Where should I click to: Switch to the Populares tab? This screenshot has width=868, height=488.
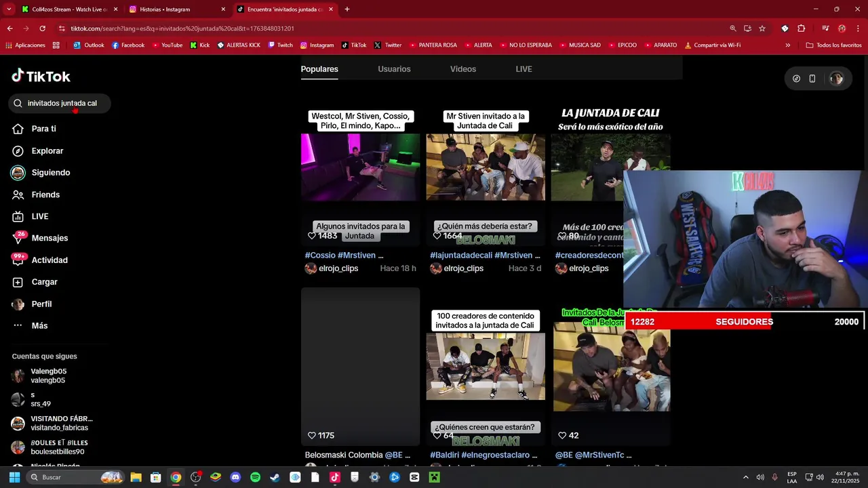[x=319, y=69]
